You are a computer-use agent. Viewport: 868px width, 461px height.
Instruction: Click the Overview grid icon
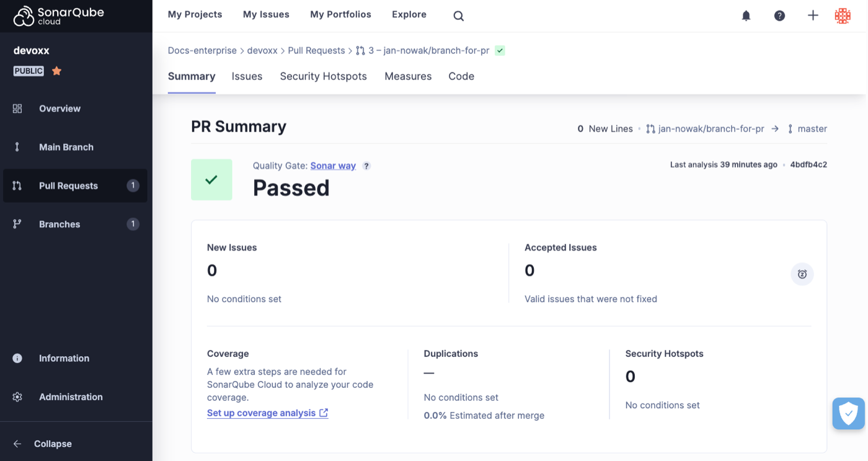(17, 109)
